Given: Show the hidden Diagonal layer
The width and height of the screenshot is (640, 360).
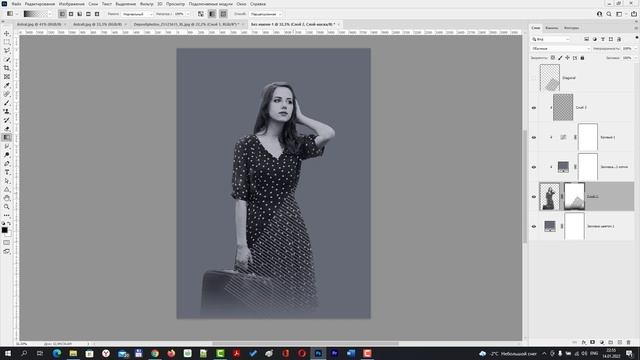Looking at the screenshot, I should (534, 78).
